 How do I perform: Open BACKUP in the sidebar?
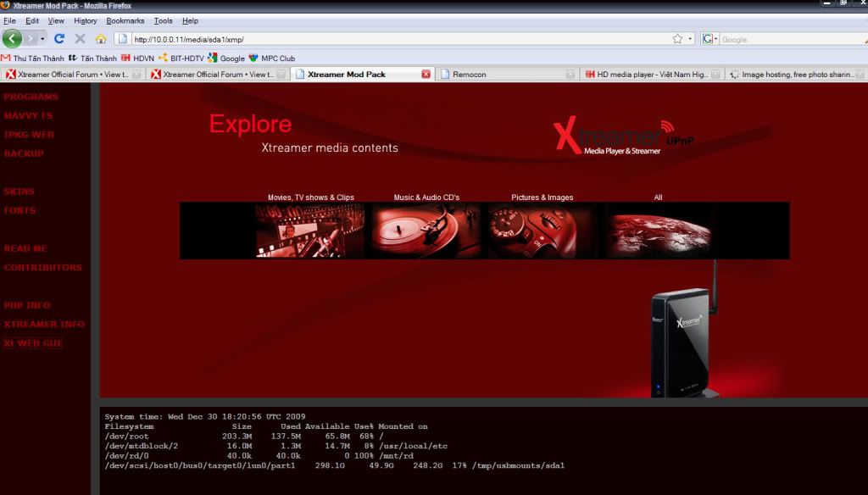(x=24, y=153)
